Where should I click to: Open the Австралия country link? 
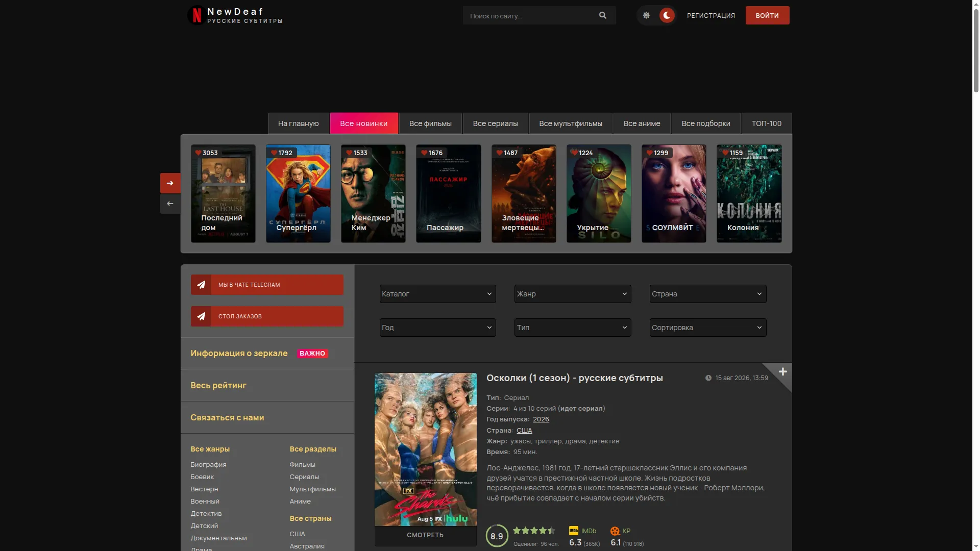(307, 546)
